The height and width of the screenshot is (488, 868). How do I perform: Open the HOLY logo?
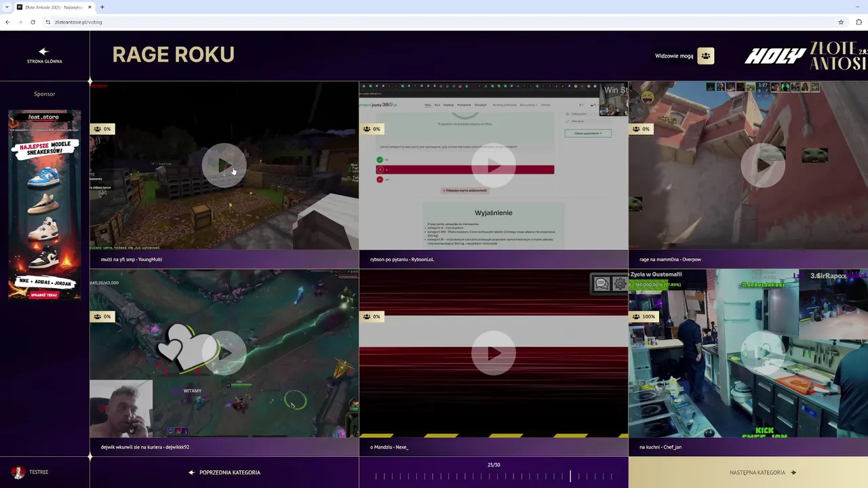click(775, 56)
